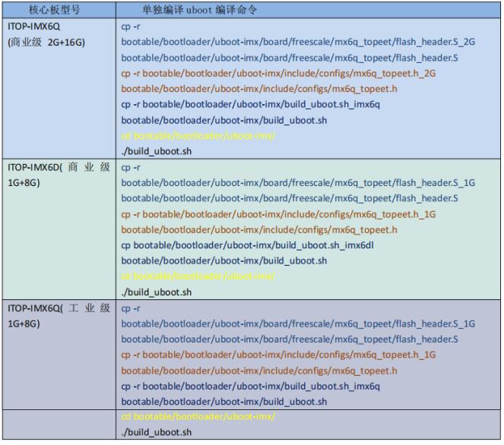This screenshot has height=445, width=504.
Task: Click the first 'cp -r' in the 2G+16G row
Action: tap(131, 27)
